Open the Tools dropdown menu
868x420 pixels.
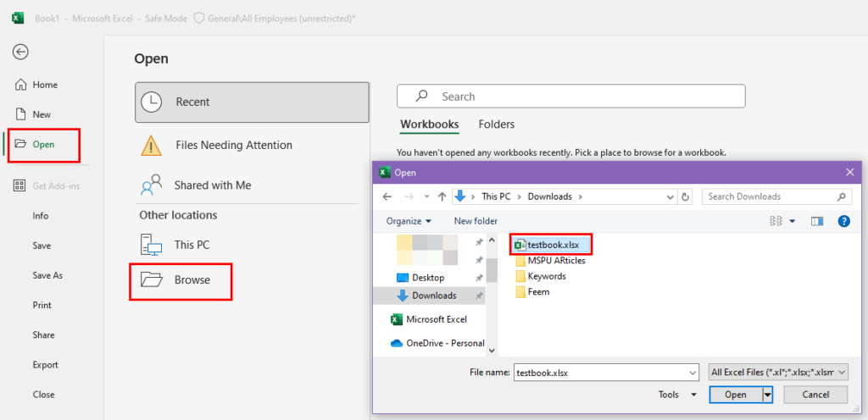click(677, 395)
